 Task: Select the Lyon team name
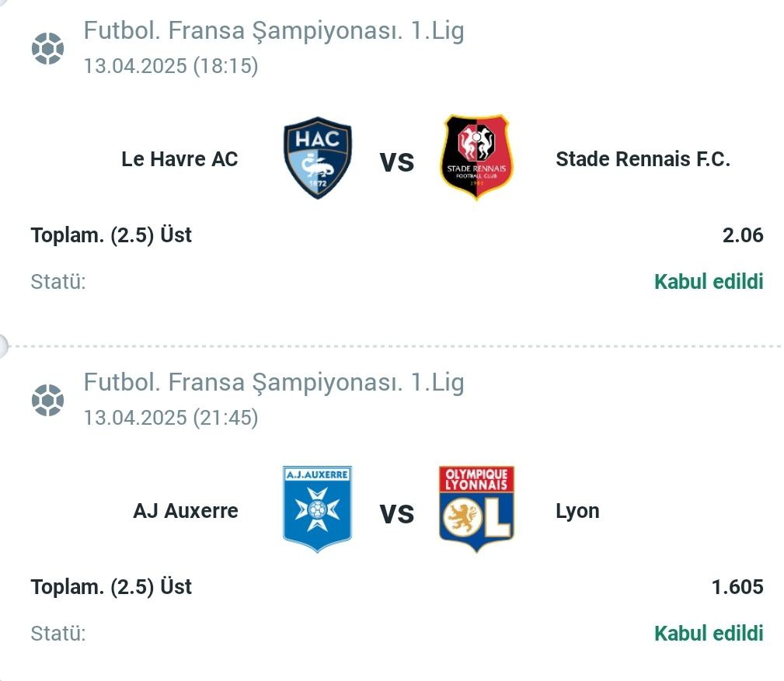pos(577,511)
